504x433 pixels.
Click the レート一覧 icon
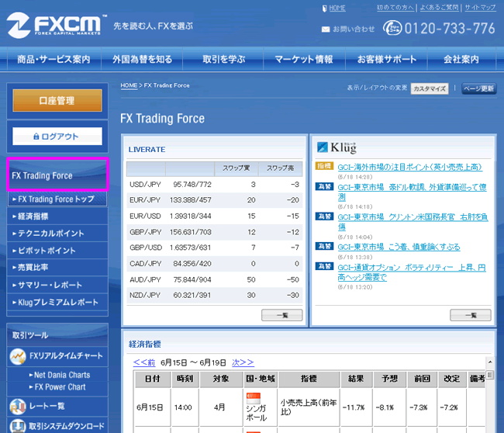click(17, 407)
